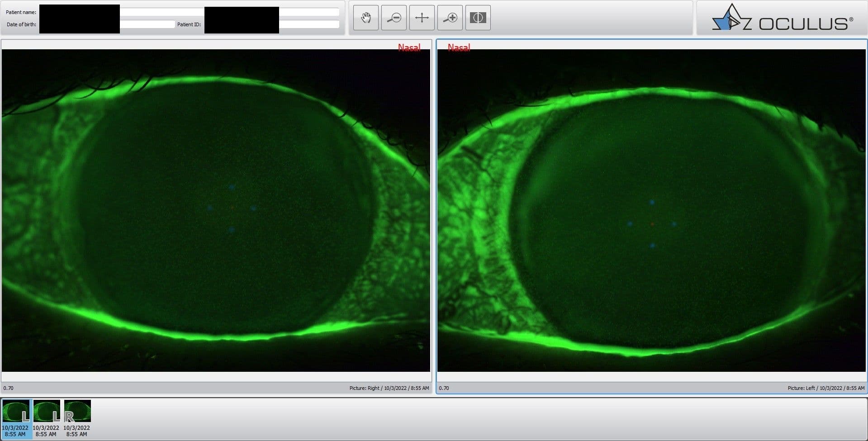Enable the pan tool in the toolbar
Viewport: 868px width, 441px height.
pos(365,17)
